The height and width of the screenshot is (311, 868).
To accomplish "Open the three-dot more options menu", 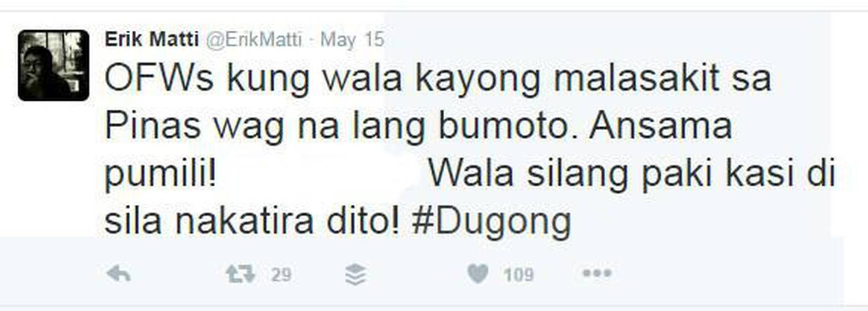I will pos(597,274).
